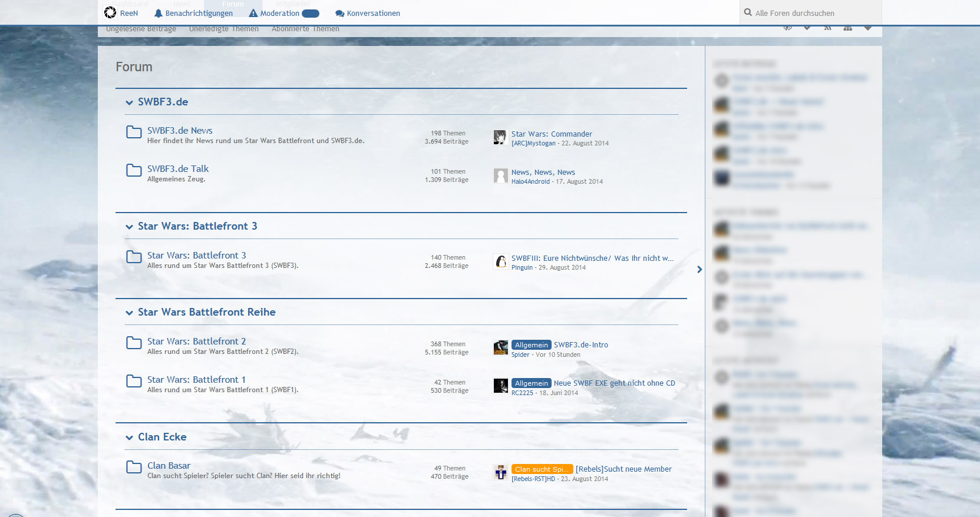Click the Allgemein label before SWBF3.de-Intro
The width and height of the screenshot is (980, 517).
532,345
